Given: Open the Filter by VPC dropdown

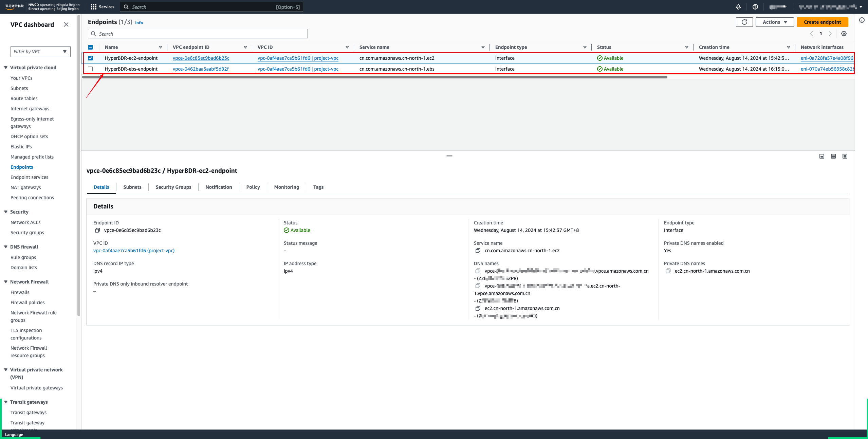Looking at the screenshot, I should (x=40, y=52).
